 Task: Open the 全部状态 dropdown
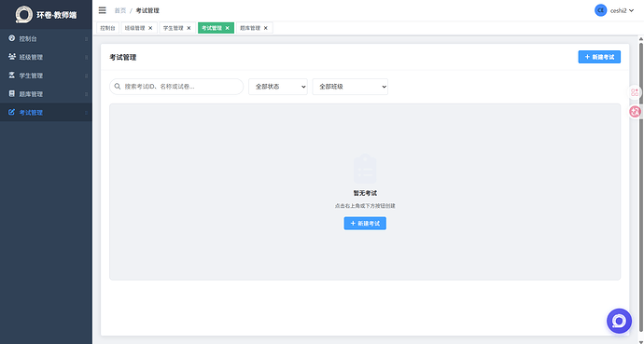tap(277, 87)
